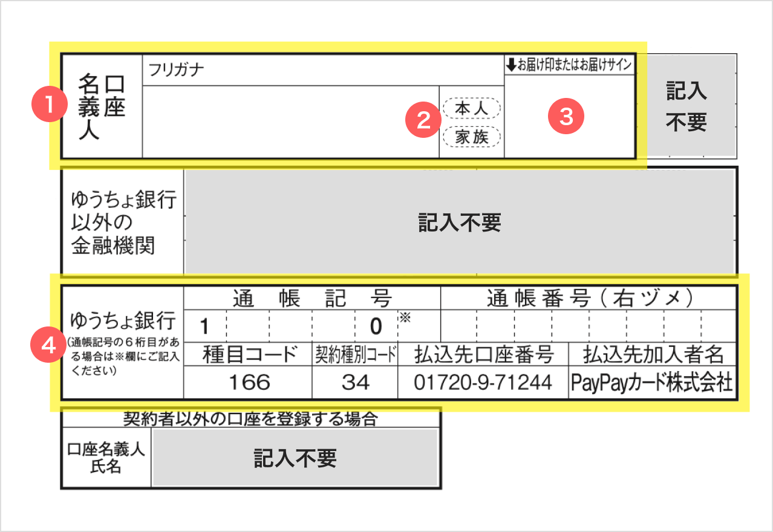Click the 契約種別コード header
Viewport: 773px width, 532px height.
coord(355,355)
